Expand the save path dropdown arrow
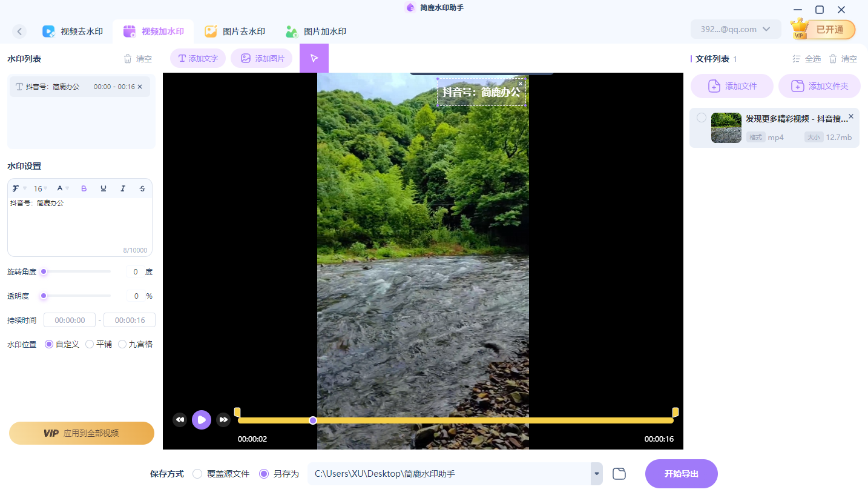Screen dimensions: 868x498 pyautogui.click(x=597, y=474)
